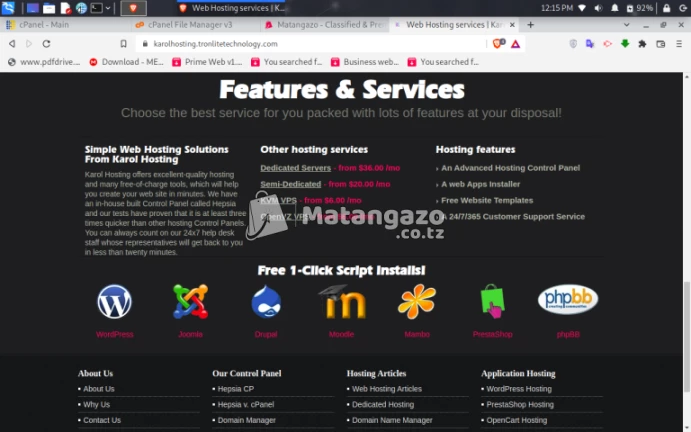This screenshot has height=432, width=691.
Task: Expand the terminal launcher dropdown arrow
Action: tap(108, 8)
